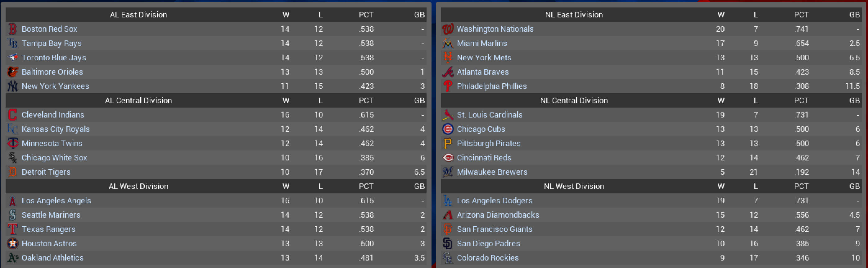Open the Miami Marlins team link
The image size is (868, 268).
481,44
